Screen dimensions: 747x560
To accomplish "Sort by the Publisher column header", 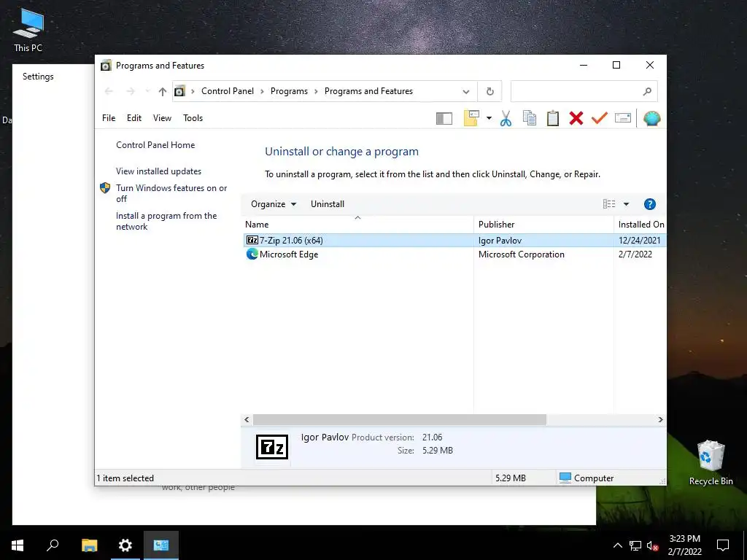I will pos(543,225).
